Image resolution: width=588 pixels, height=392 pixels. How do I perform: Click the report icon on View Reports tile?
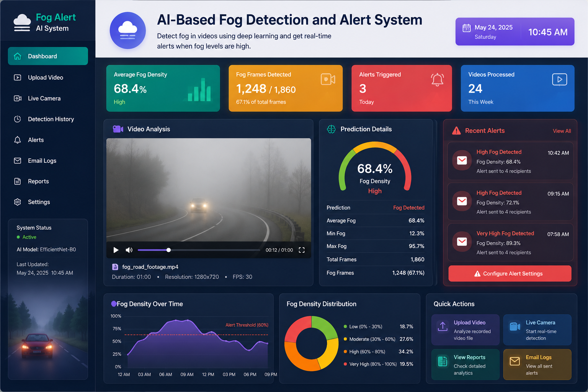pyautogui.click(x=443, y=361)
